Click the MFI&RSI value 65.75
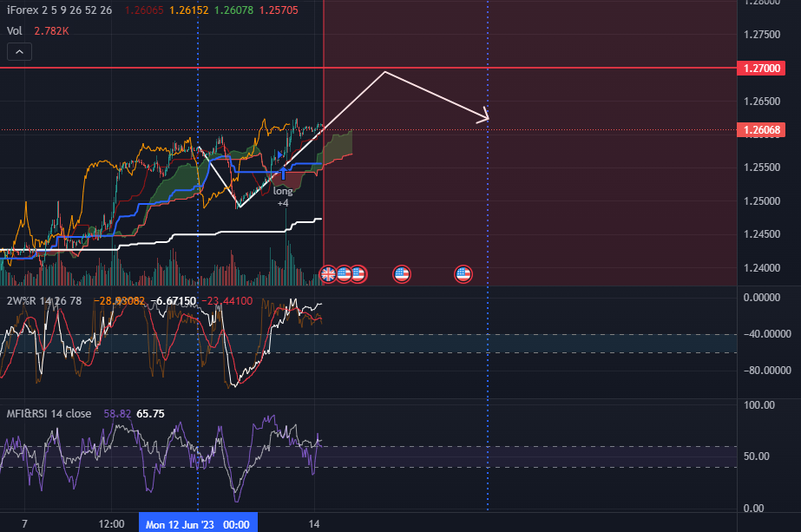801x532 pixels. click(x=150, y=413)
